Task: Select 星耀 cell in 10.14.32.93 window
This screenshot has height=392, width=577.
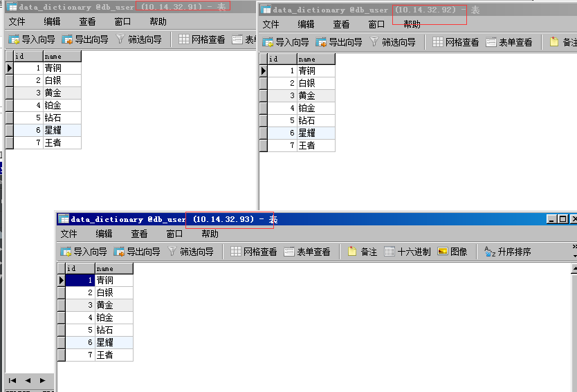Action: pyautogui.click(x=114, y=343)
